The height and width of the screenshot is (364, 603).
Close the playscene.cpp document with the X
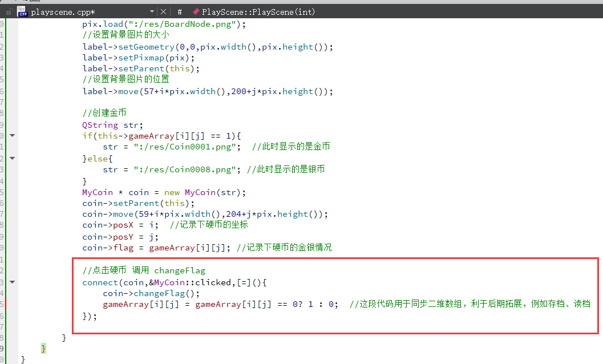click(163, 12)
